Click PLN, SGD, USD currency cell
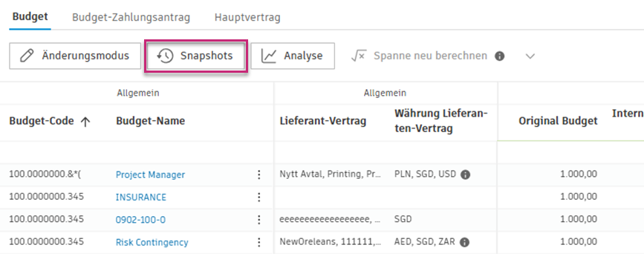 425,174
